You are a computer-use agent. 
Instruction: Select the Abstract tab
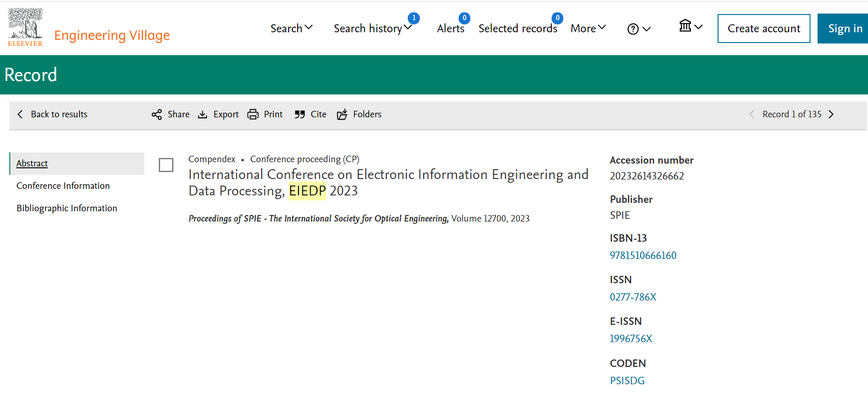coord(77,164)
